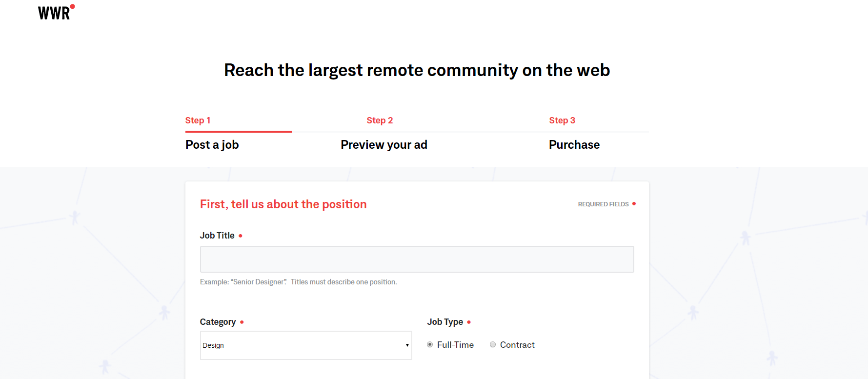Click the page headline about remote community
Screen dimensions: 868x379
(417, 70)
